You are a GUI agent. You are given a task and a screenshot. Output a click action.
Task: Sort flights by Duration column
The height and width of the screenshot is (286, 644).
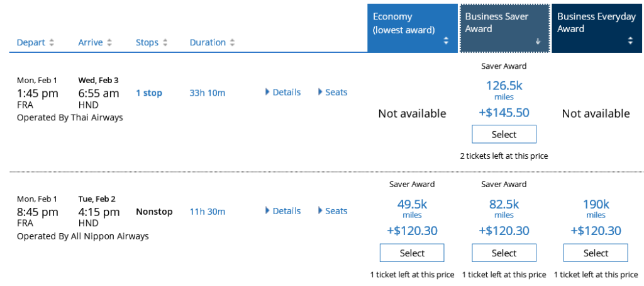coord(212,43)
